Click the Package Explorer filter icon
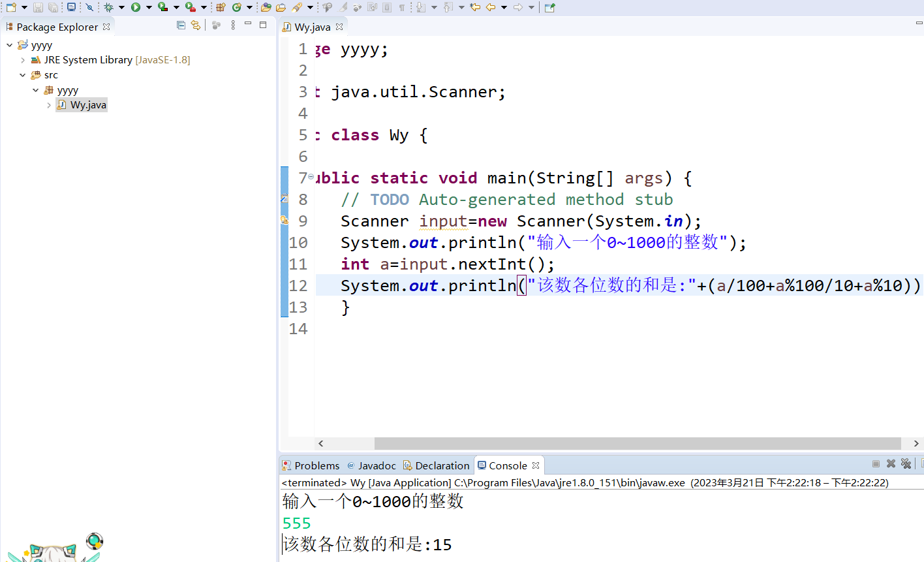Viewport: 924px width, 562px height. 216,25
